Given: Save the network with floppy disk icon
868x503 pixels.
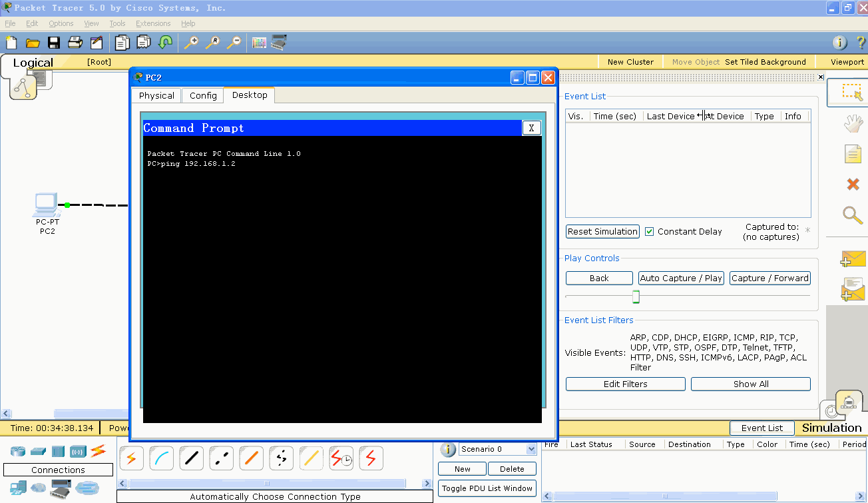Looking at the screenshot, I should [54, 43].
